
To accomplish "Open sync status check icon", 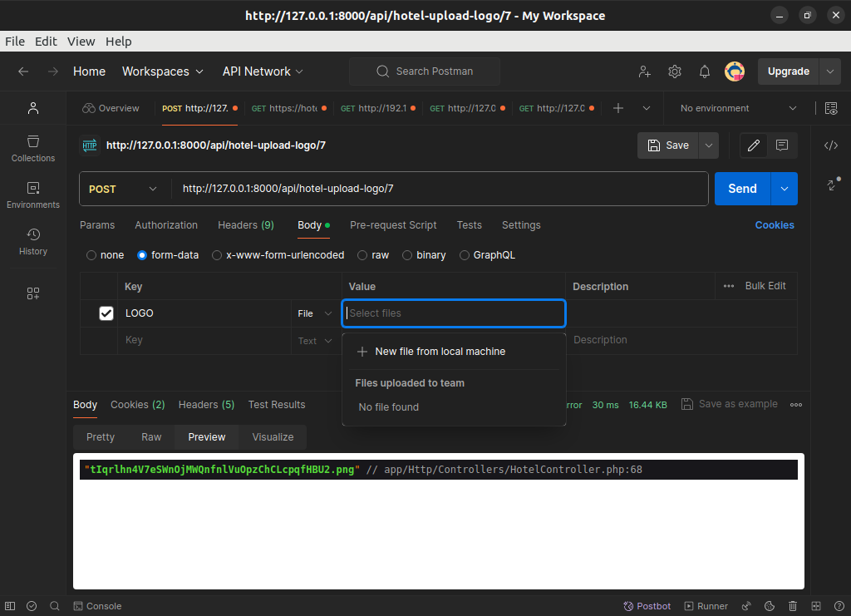I will pos(32,606).
